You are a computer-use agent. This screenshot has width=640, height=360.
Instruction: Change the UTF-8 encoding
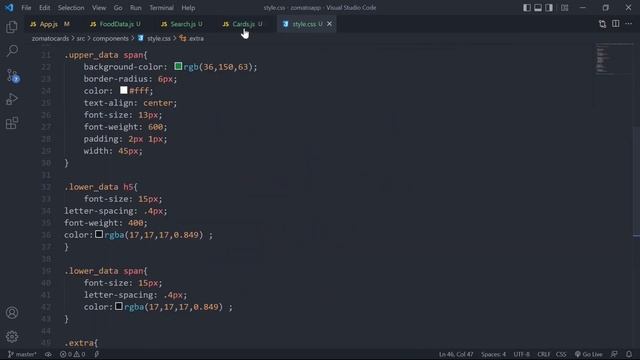click(x=522, y=354)
